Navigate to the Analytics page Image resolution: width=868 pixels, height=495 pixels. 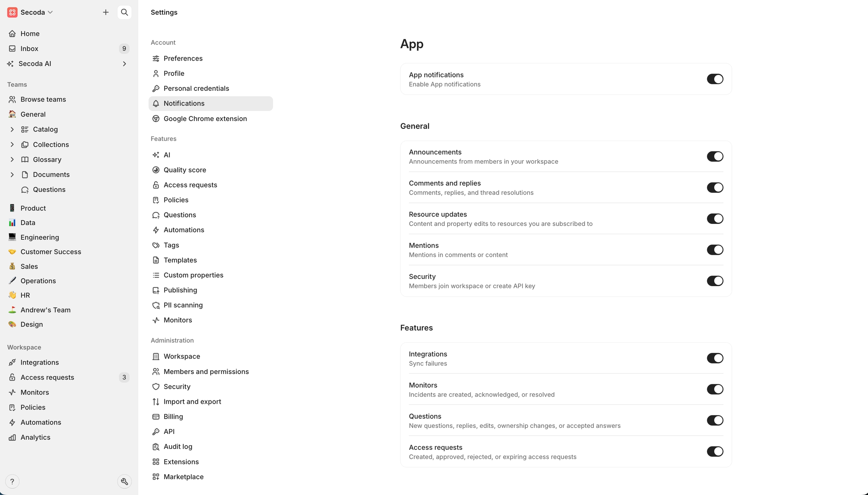35,437
